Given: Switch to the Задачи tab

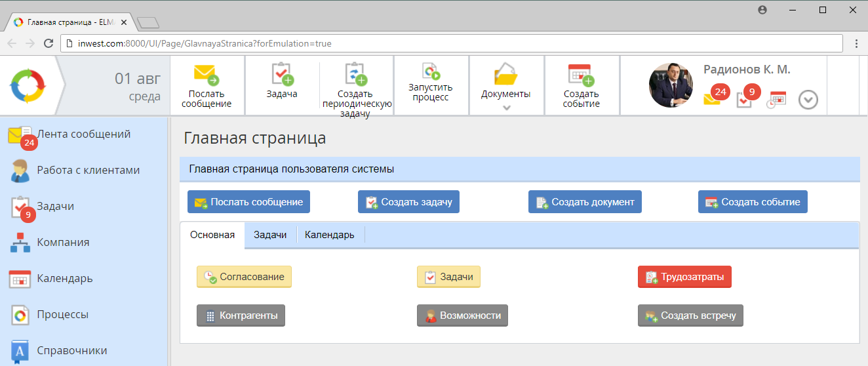Looking at the screenshot, I should (270, 235).
